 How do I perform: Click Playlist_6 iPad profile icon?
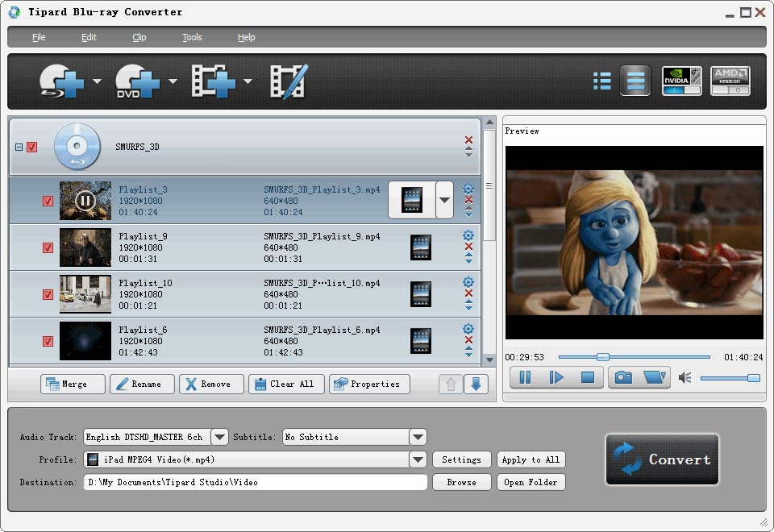coord(421,341)
